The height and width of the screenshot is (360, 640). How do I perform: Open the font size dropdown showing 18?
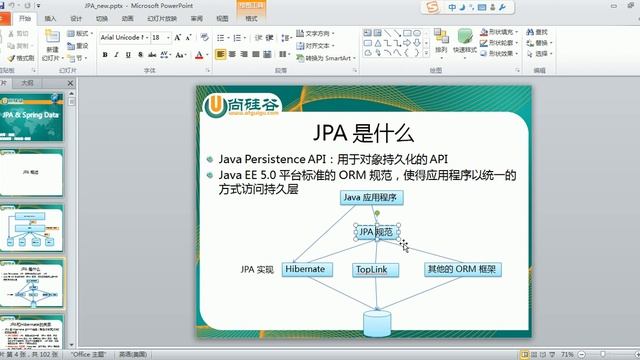168,38
